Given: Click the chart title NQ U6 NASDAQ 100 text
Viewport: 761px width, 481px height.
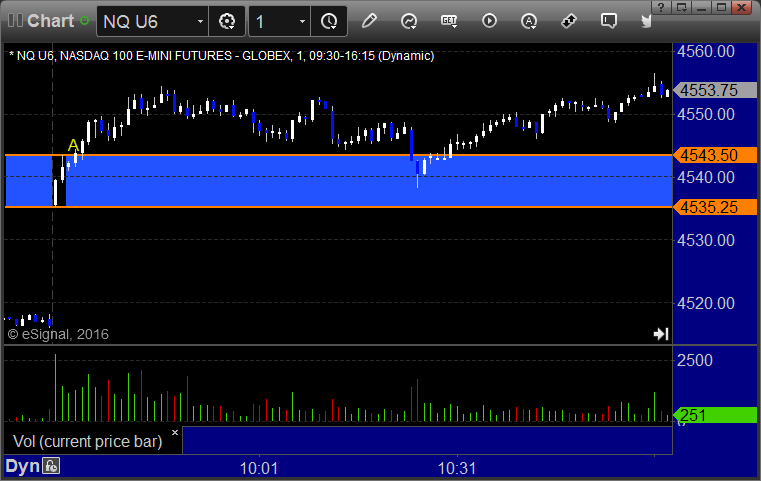Looking at the screenshot, I should click(221, 56).
